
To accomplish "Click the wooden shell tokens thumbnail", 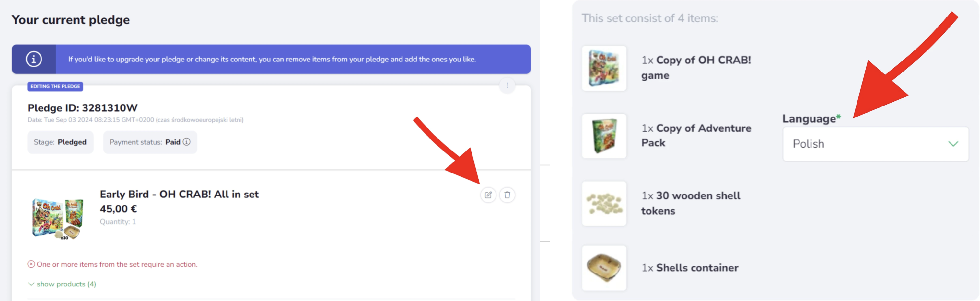I will pos(604,204).
